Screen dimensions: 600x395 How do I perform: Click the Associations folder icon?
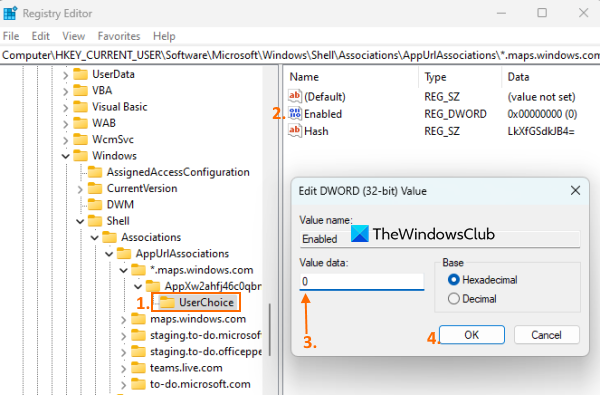pos(109,237)
